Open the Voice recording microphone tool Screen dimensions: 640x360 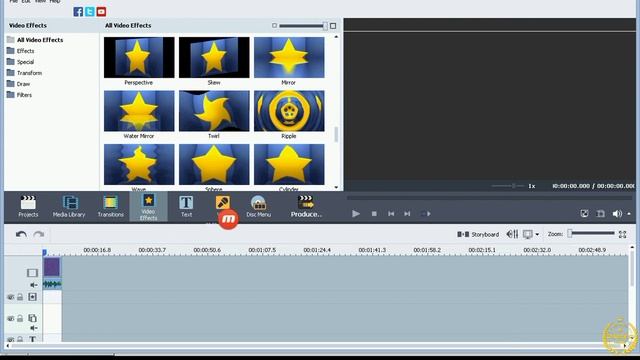point(222,202)
